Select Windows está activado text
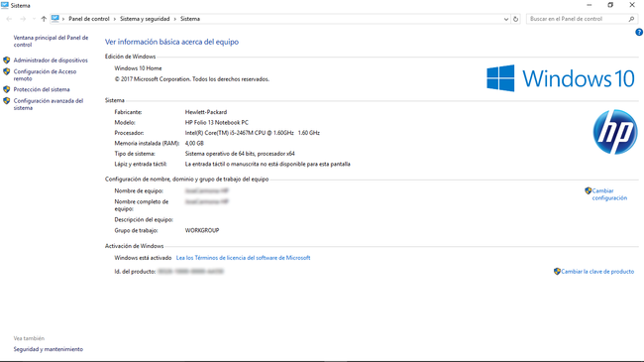644x362 pixels. [143, 258]
